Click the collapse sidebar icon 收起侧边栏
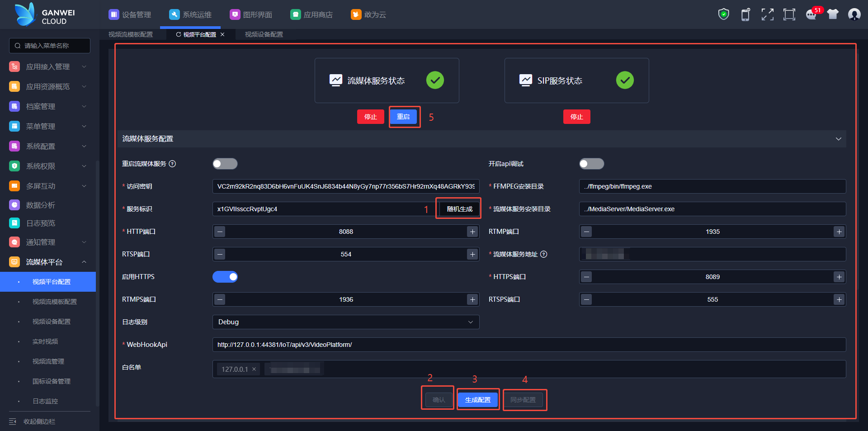The height and width of the screenshot is (431, 868). tap(13, 422)
